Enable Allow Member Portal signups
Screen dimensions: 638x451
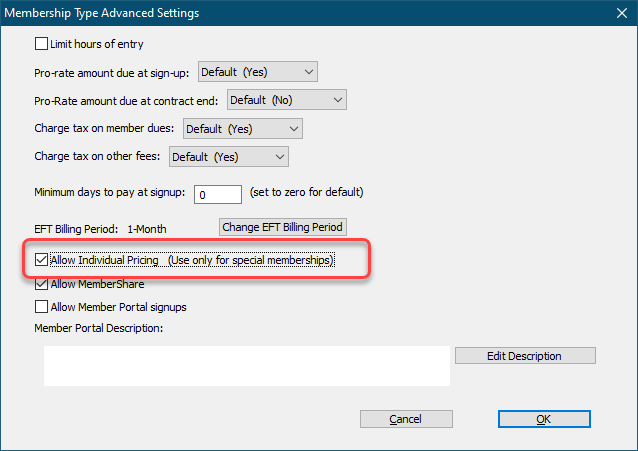tap(42, 307)
